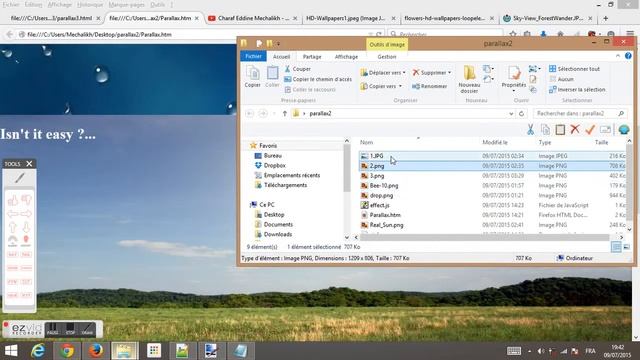Expand the Propriétés dropdown arrow
This screenshot has width=640, height=360.
click(x=513, y=91)
